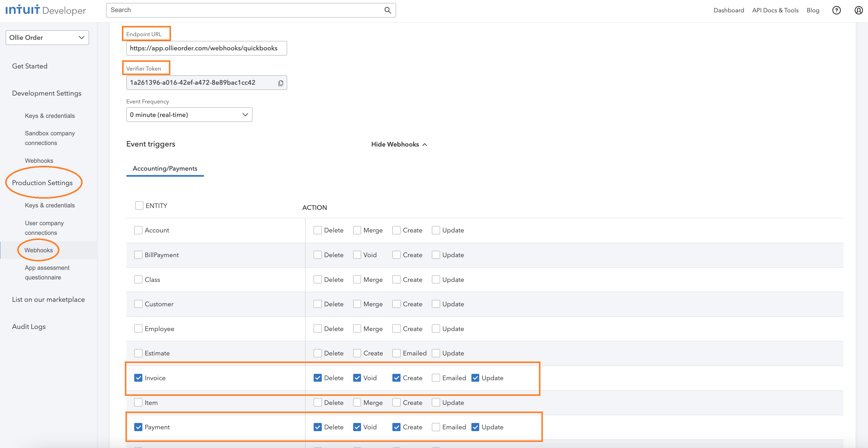The height and width of the screenshot is (448, 868).
Task: Open Keys & credentials under Development Settings
Action: (50, 115)
